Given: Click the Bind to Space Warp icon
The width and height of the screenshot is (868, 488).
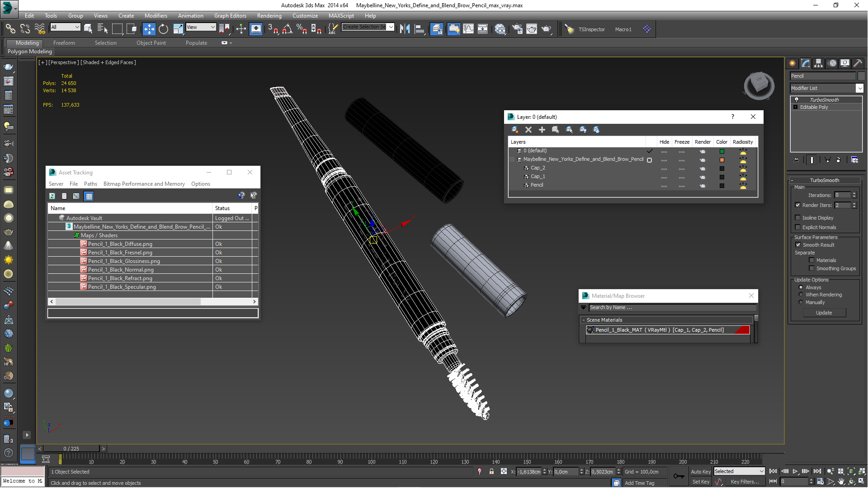Looking at the screenshot, I should coord(40,29).
